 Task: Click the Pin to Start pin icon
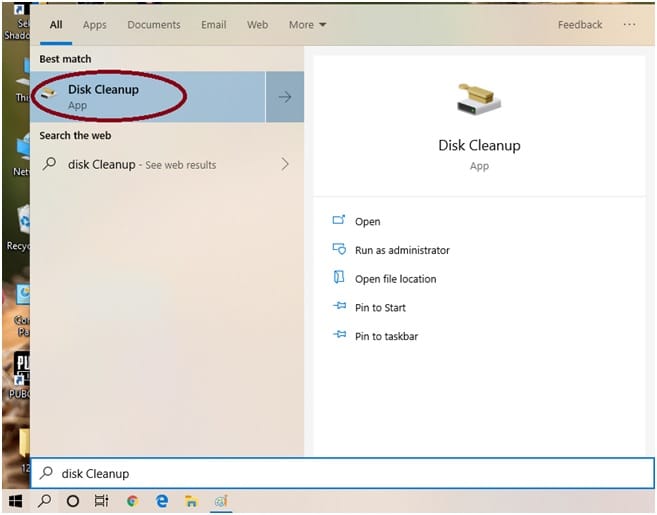pyautogui.click(x=339, y=305)
